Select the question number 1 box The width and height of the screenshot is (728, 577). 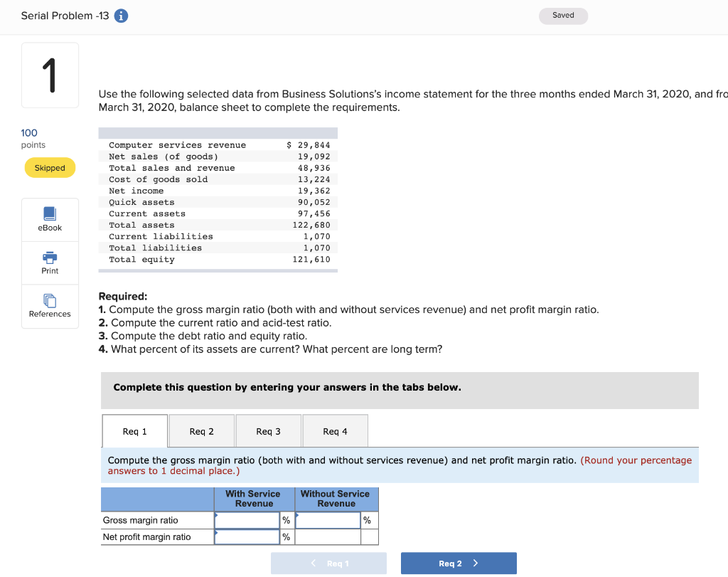(x=49, y=75)
